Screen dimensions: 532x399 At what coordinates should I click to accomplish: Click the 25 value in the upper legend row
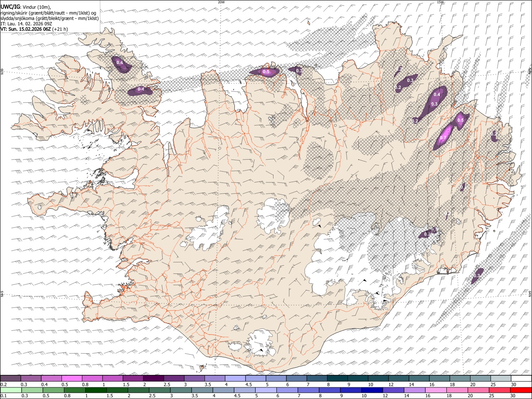tap(493, 384)
